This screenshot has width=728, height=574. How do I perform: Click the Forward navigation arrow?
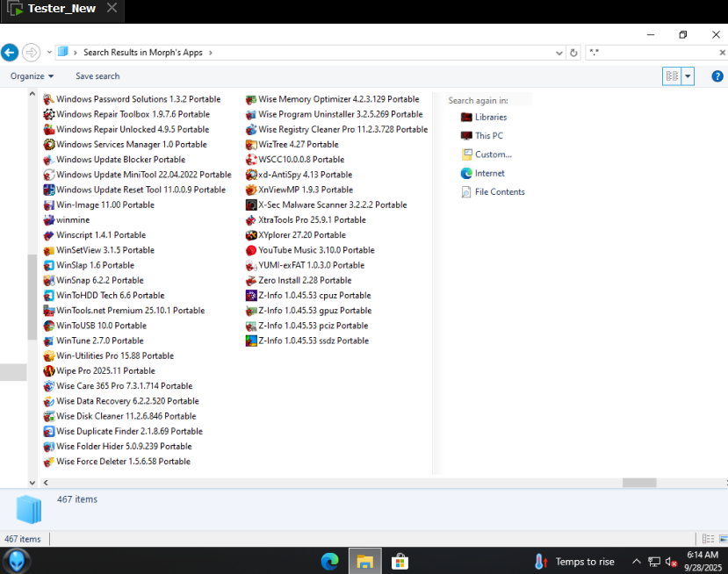pyautogui.click(x=31, y=53)
